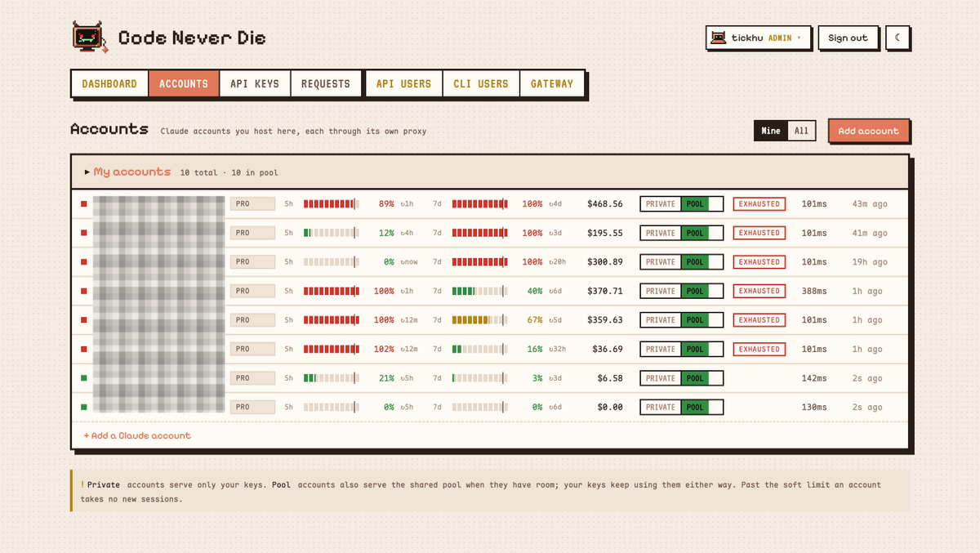Screen dimensions: 980x553
Task: Choose Pool on the $6.58 account
Action: 695,378
